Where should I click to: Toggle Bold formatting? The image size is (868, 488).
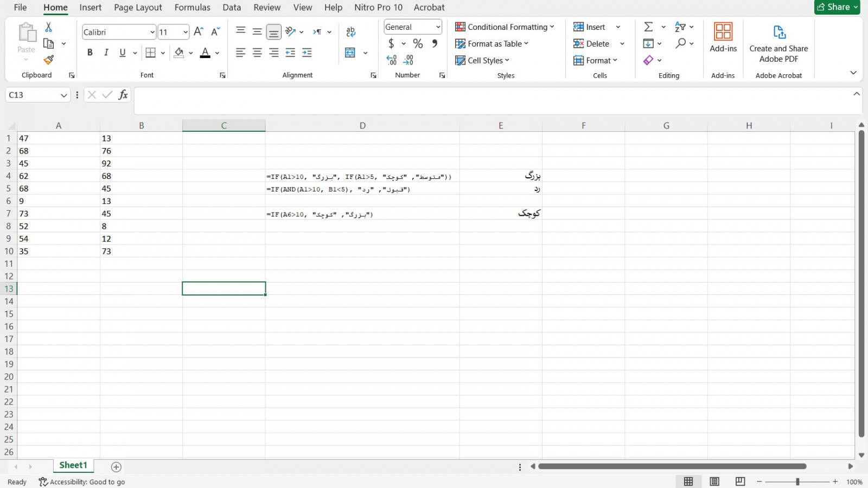coord(90,53)
